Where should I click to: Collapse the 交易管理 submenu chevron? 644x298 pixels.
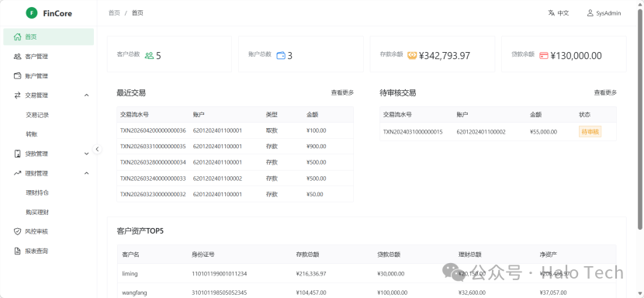pyautogui.click(x=86, y=95)
